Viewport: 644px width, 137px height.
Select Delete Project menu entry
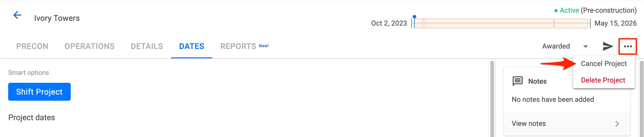tap(603, 80)
